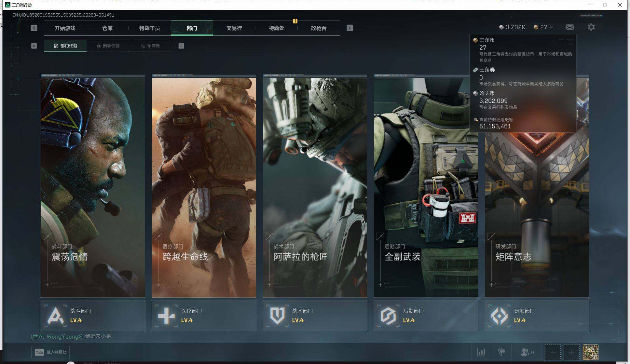Add currency via plus next to 27
The height and width of the screenshot is (364, 630).
(551, 27)
